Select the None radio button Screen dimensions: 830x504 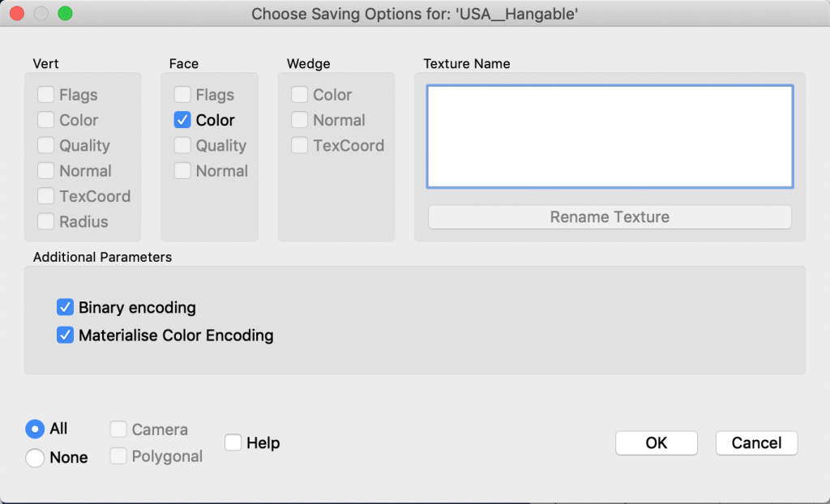tap(35, 458)
